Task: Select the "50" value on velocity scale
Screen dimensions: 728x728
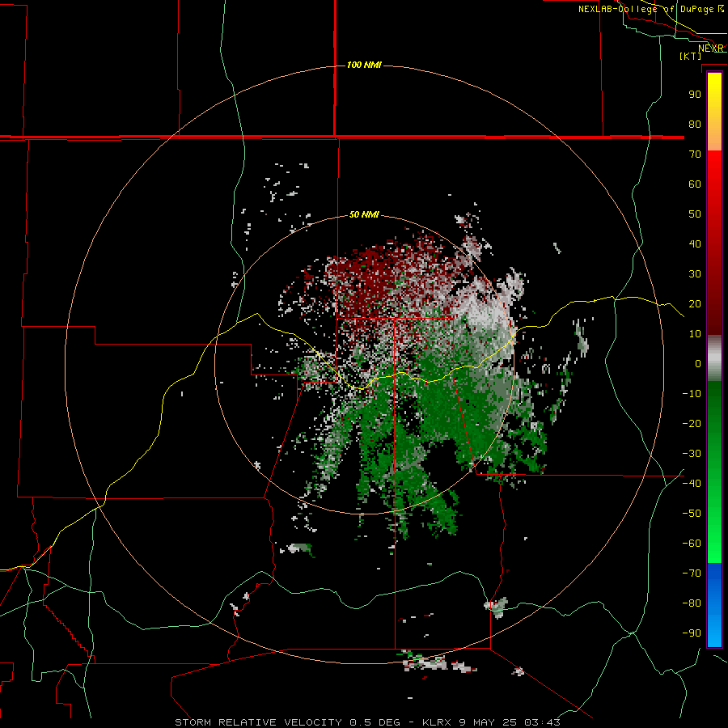Action: pyautogui.click(x=695, y=214)
